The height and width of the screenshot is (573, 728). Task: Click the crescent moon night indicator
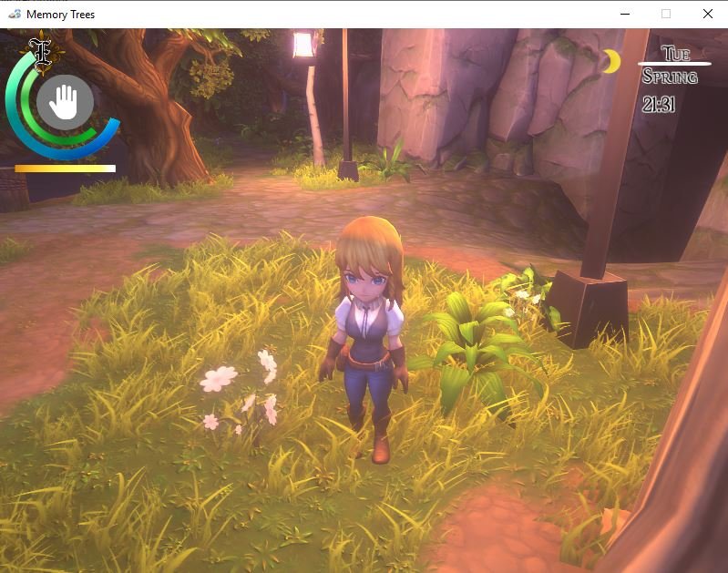(612, 61)
